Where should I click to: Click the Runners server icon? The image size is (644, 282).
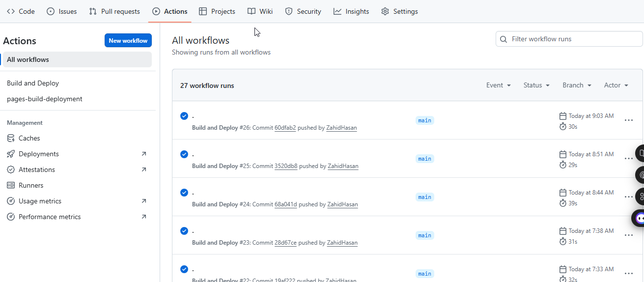click(11, 185)
